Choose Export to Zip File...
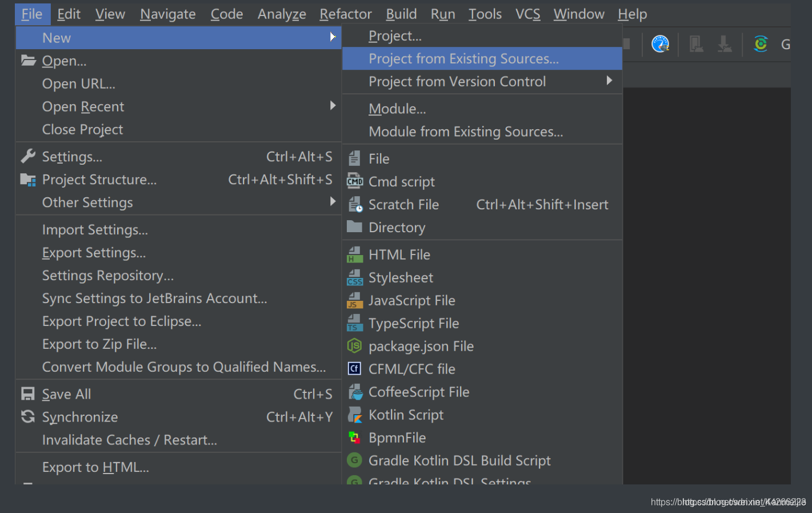 178,344
